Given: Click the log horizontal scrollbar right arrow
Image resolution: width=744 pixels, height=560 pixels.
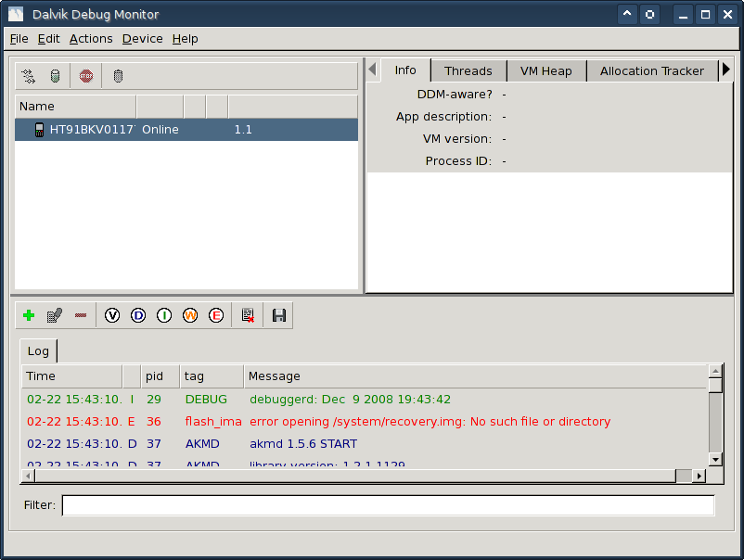Looking at the screenshot, I should [x=699, y=476].
